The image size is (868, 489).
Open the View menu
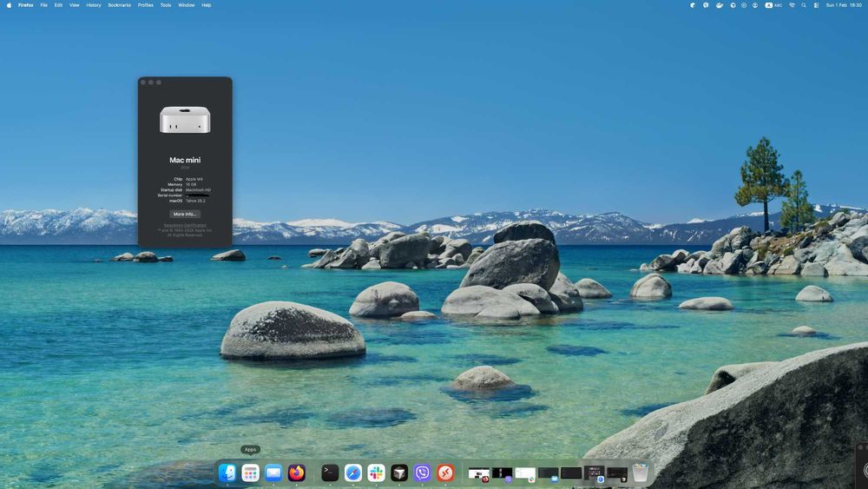point(74,5)
